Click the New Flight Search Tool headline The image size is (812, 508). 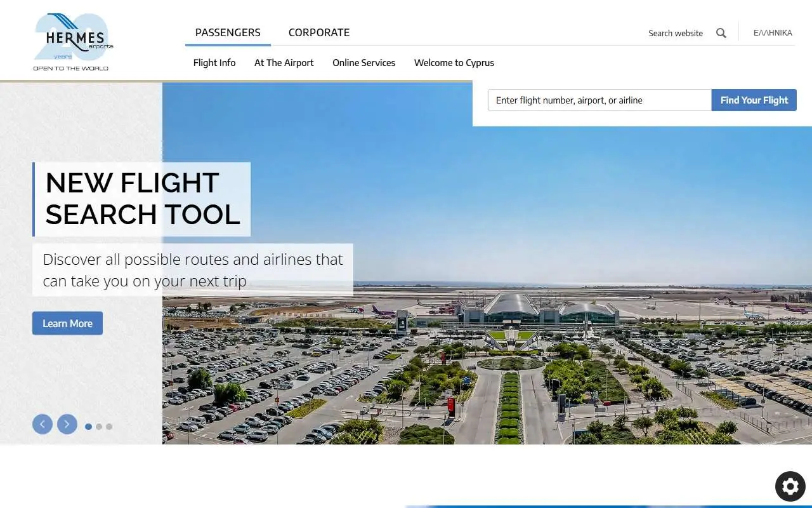point(143,199)
